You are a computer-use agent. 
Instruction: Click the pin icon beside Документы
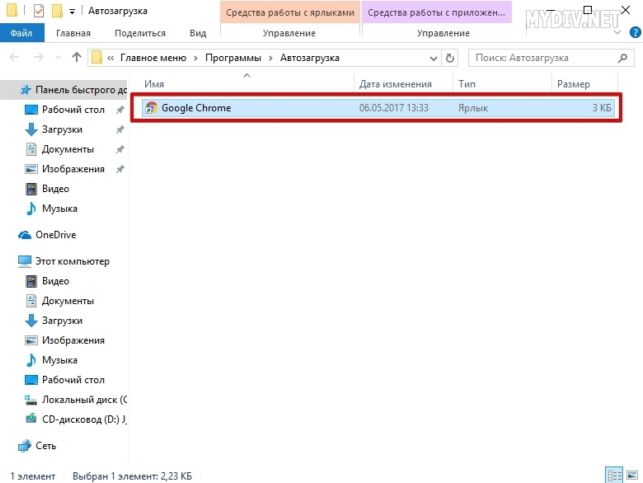[x=120, y=149]
